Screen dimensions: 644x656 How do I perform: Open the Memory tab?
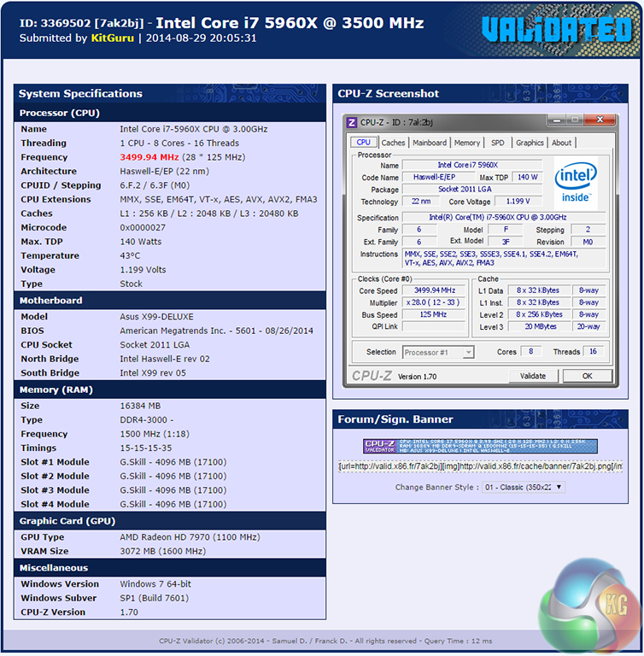(x=467, y=143)
